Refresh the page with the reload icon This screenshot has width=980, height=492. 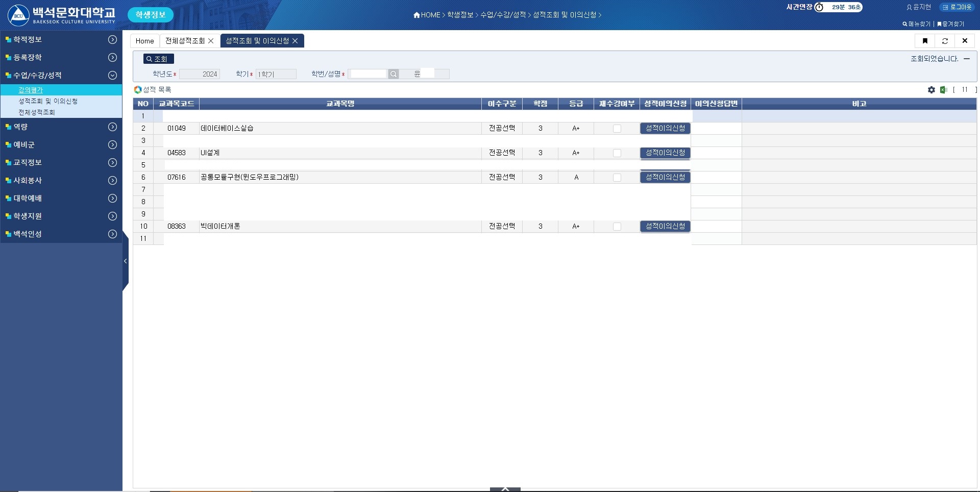click(945, 41)
